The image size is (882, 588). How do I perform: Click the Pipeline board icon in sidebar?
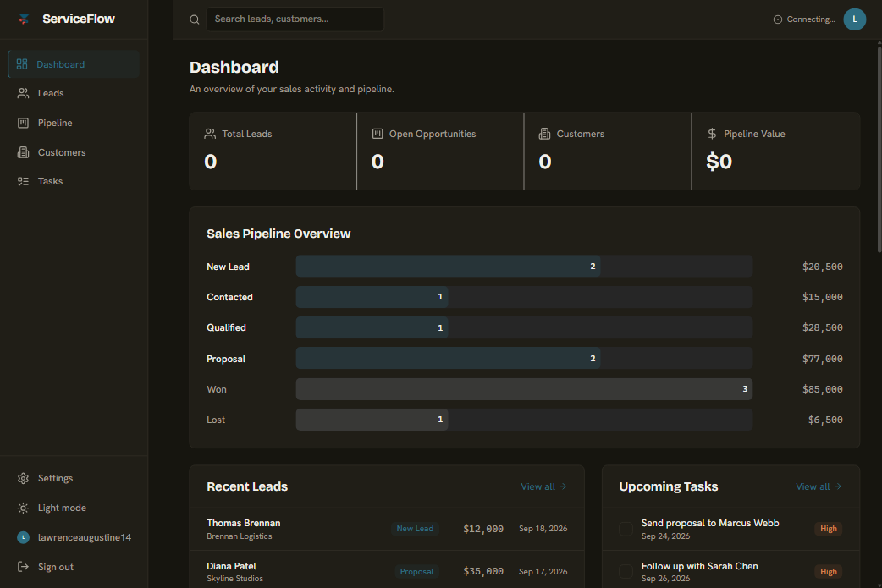pyautogui.click(x=23, y=123)
